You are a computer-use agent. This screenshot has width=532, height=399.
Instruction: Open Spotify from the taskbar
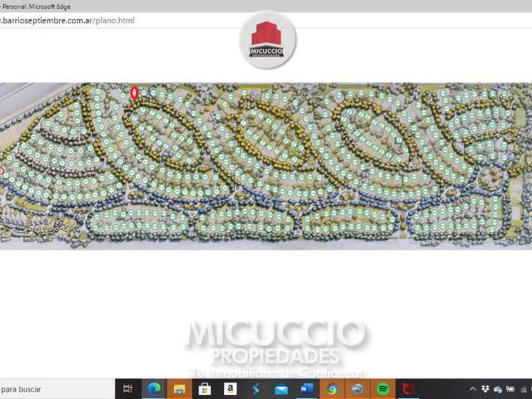383,389
